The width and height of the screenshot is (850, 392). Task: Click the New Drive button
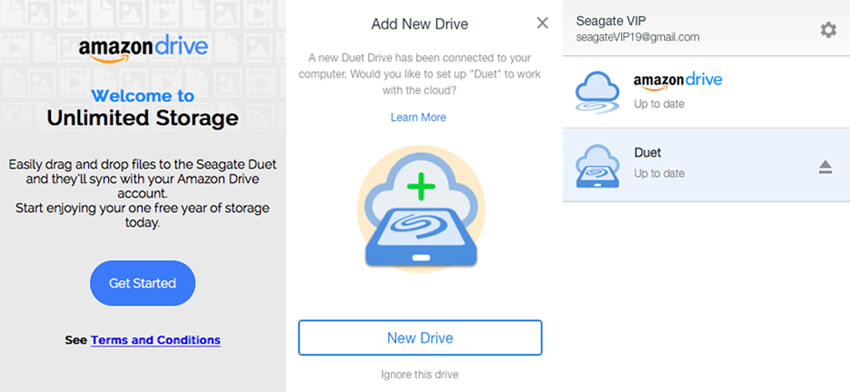click(x=420, y=338)
